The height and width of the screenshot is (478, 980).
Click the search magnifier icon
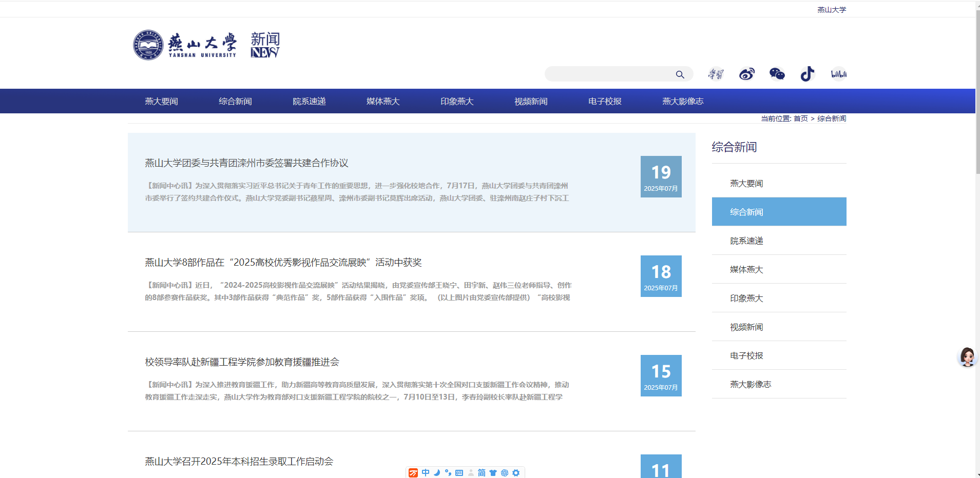click(x=680, y=74)
